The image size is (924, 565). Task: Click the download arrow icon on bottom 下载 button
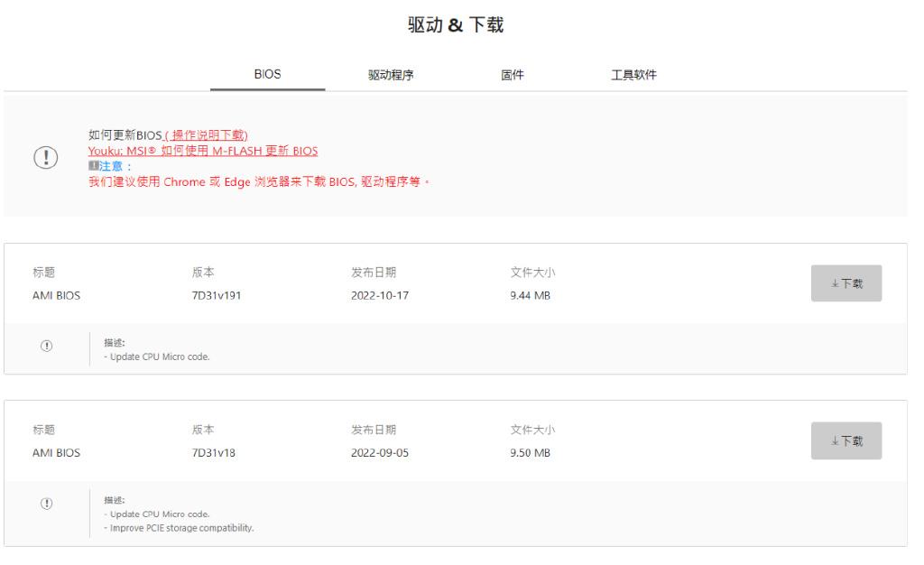pyautogui.click(x=836, y=440)
